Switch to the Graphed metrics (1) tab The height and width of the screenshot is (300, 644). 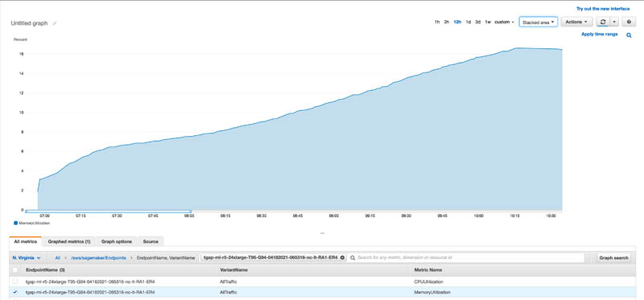click(x=69, y=242)
